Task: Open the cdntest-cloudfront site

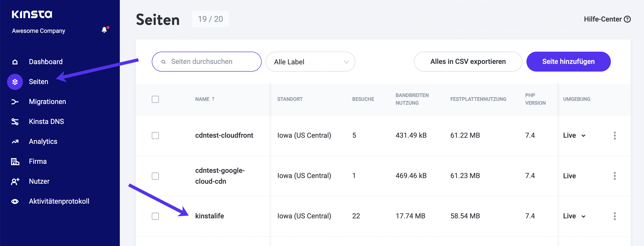Action: tap(224, 135)
